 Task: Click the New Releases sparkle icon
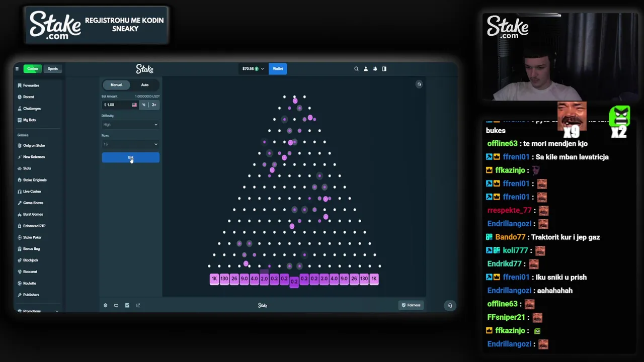(20, 157)
